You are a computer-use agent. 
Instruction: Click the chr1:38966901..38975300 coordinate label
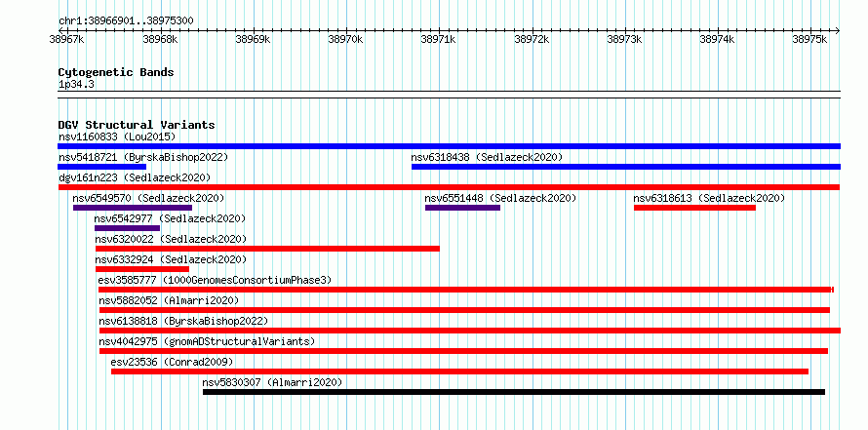126,20
